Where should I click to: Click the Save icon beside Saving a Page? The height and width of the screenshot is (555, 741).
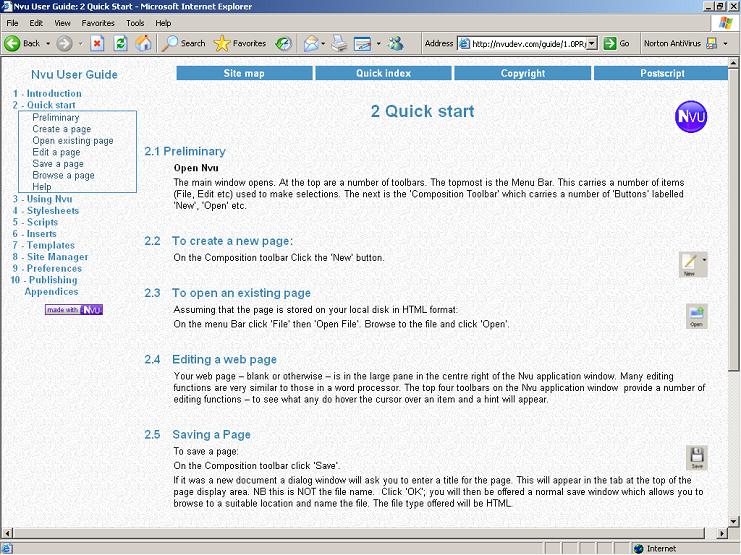697,457
